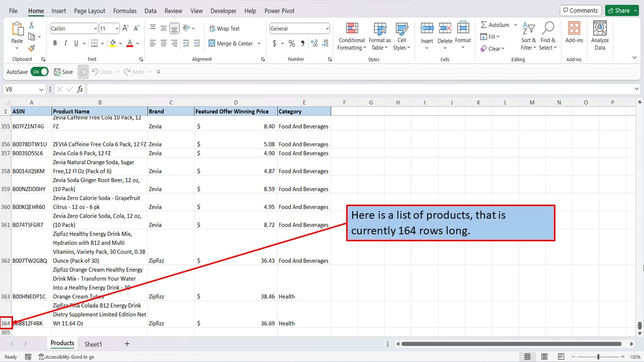Click the Share button
The image size is (644, 362).
[621, 11]
